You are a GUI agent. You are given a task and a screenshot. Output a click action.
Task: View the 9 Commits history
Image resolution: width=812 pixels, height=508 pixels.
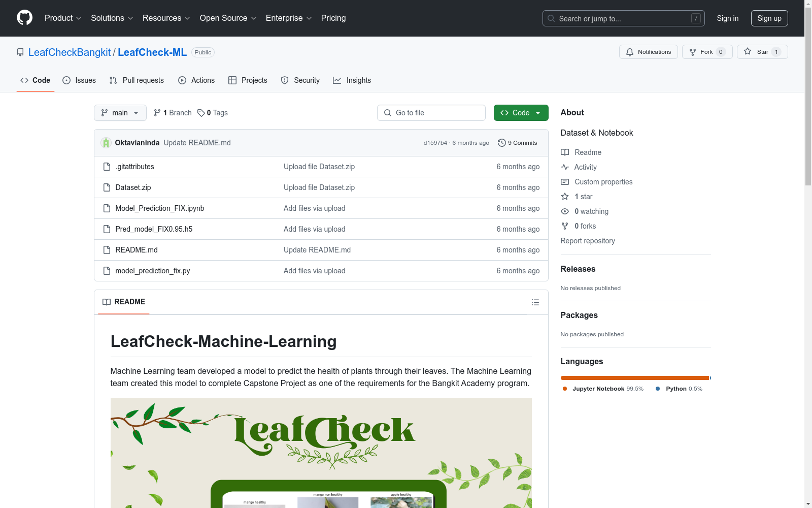click(517, 143)
